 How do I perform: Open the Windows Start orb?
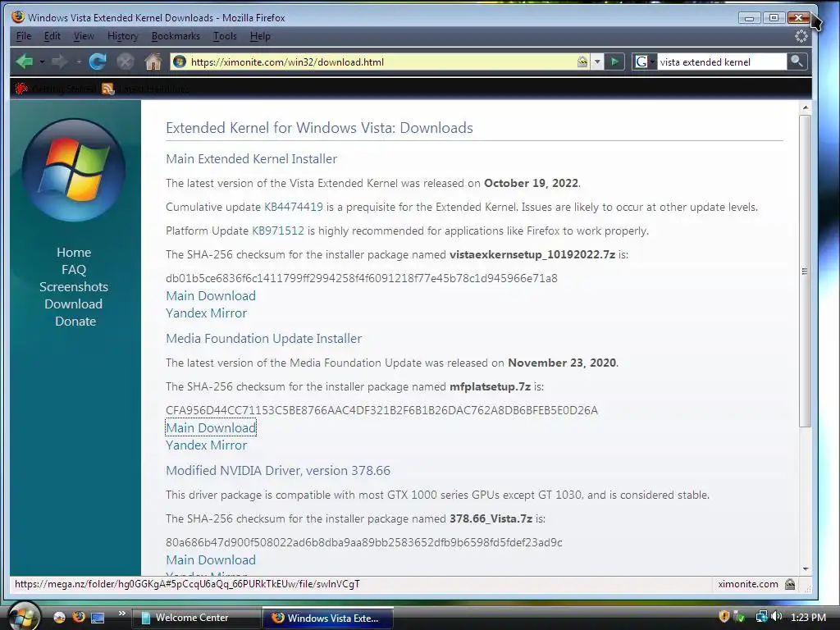pos(22,616)
